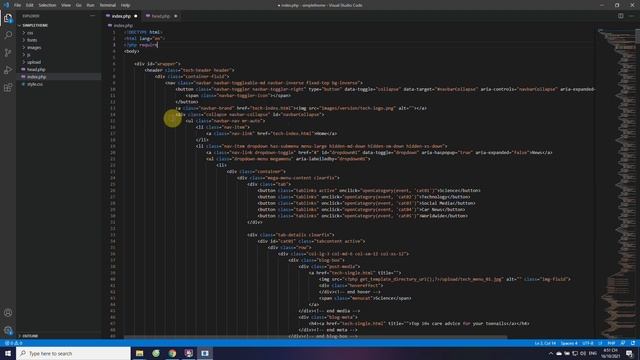Open View menu
The image size is (640, 360).
[x=66, y=5]
